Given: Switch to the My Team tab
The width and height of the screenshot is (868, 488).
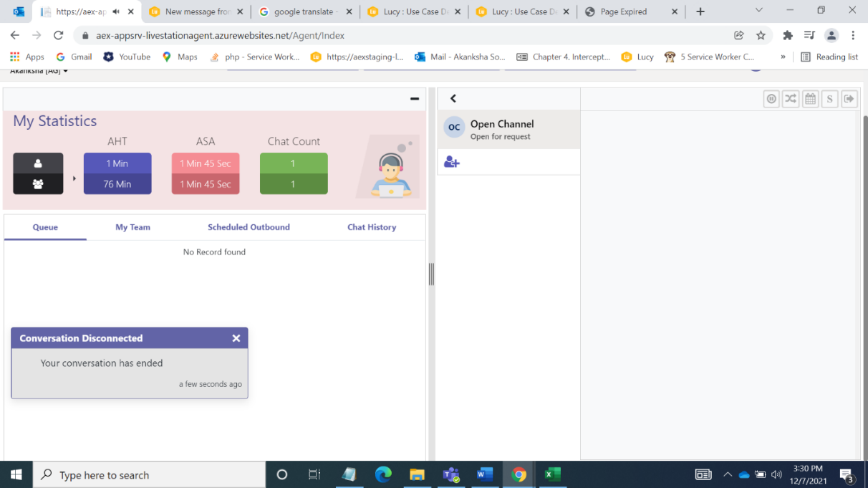Looking at the screenshot, I should [x=132, y=227].
